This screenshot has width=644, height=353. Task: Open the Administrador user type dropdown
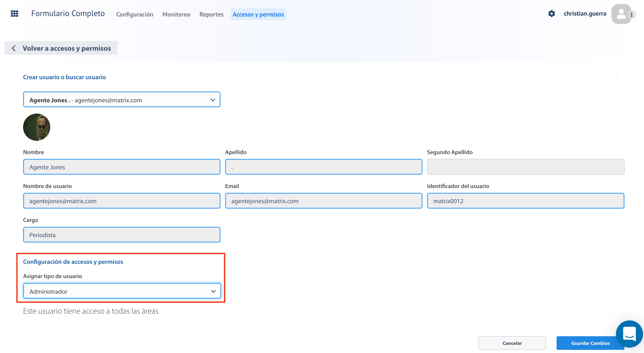122,291
